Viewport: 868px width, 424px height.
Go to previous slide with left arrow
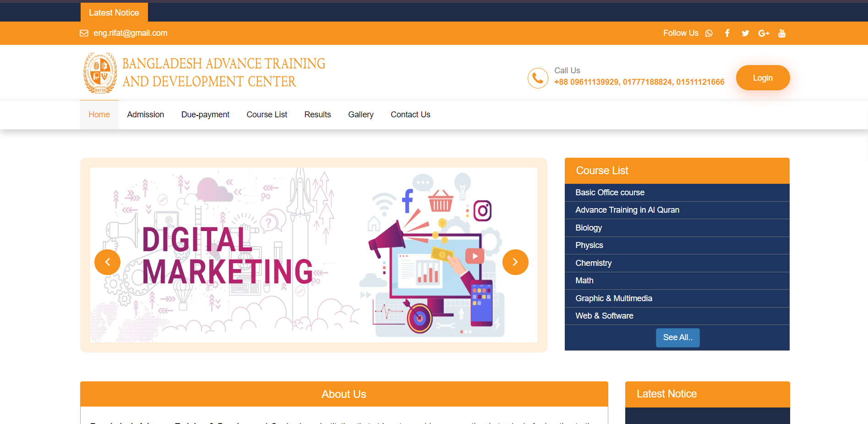107,262
